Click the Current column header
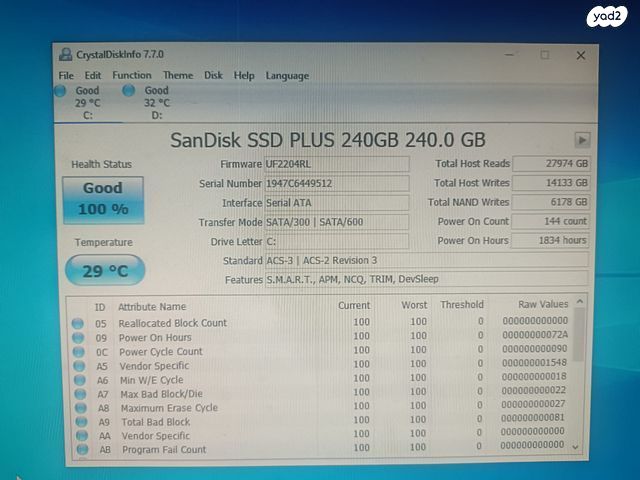The height and width of the screenshot is (480, 640). [354, 305]
